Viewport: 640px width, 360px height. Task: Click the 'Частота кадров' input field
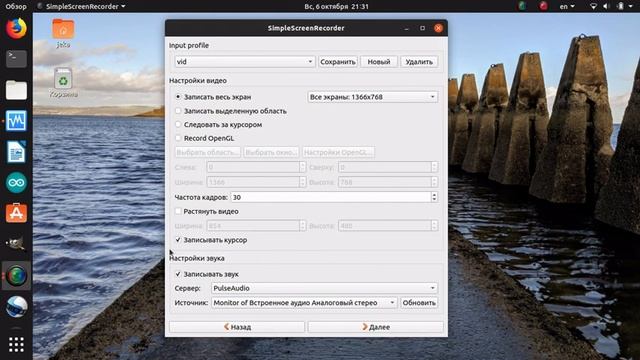pos(331,197)
